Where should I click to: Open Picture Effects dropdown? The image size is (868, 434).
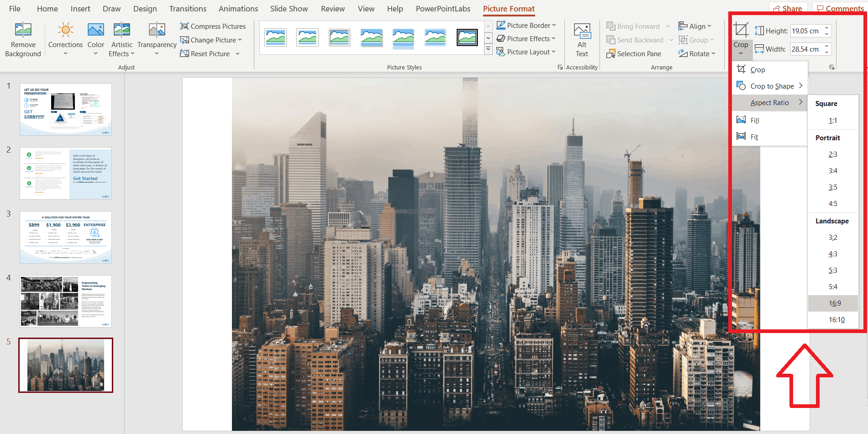pyautogui.click(x=526, y=38)
